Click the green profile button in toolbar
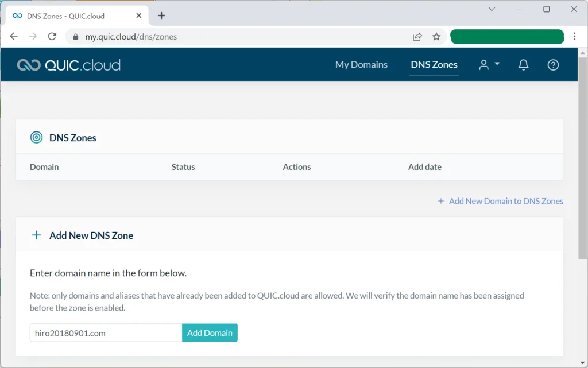Image resolution: width=588 pixels, height=368 pixels. [507, 37]
